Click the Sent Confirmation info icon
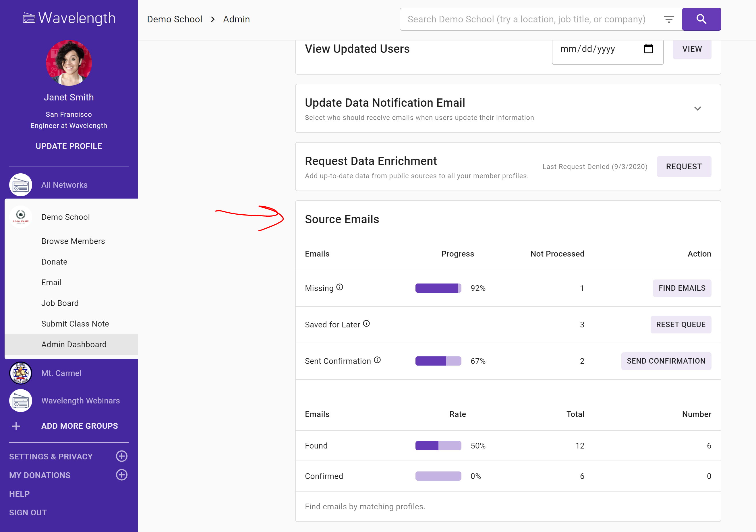Image resolution: width=756 pixels, height=532 pixels. pos(377,360)
